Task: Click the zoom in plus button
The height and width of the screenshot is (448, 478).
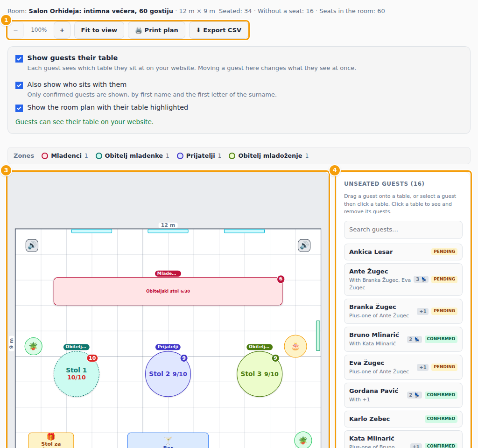Action: coord(62,30)
